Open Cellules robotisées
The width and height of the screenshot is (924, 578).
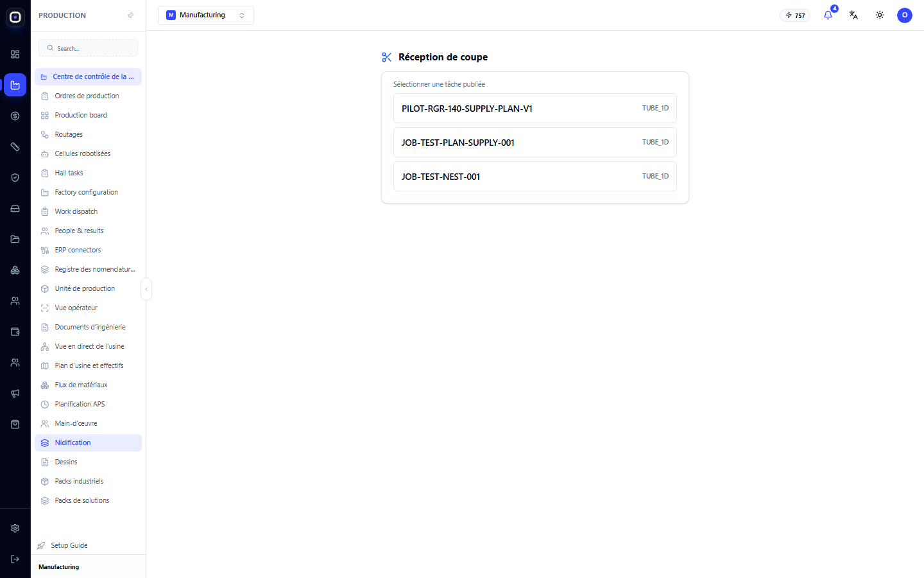pos(88,153)
